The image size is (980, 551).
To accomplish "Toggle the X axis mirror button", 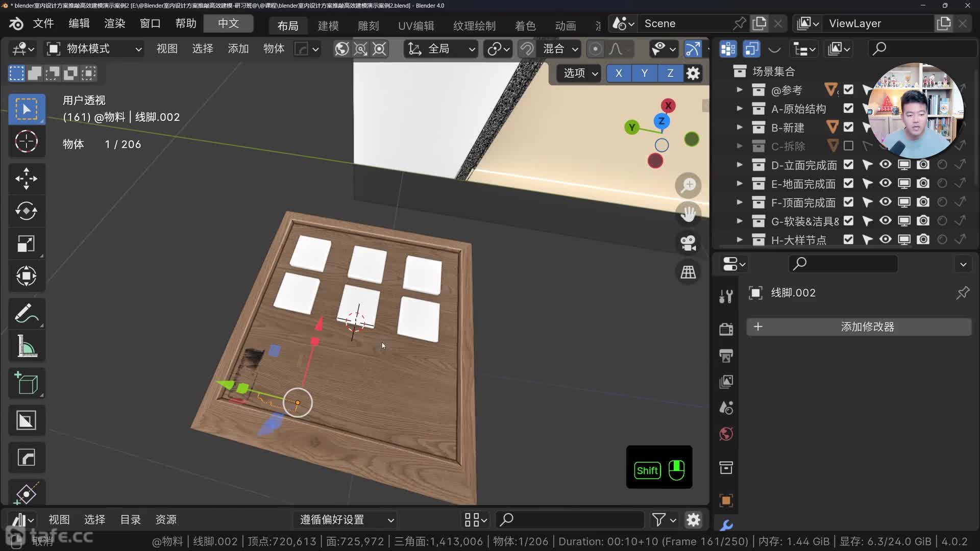I will (x=619, y=73).
